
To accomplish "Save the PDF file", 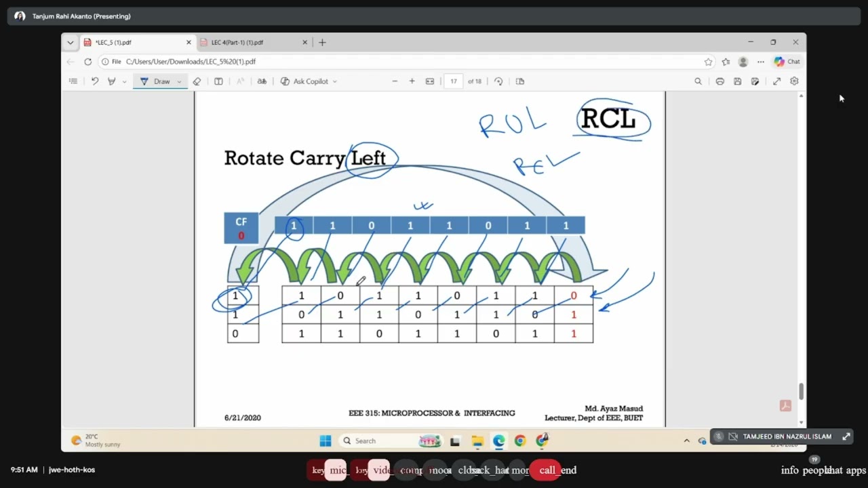I will tap(737, 81).
